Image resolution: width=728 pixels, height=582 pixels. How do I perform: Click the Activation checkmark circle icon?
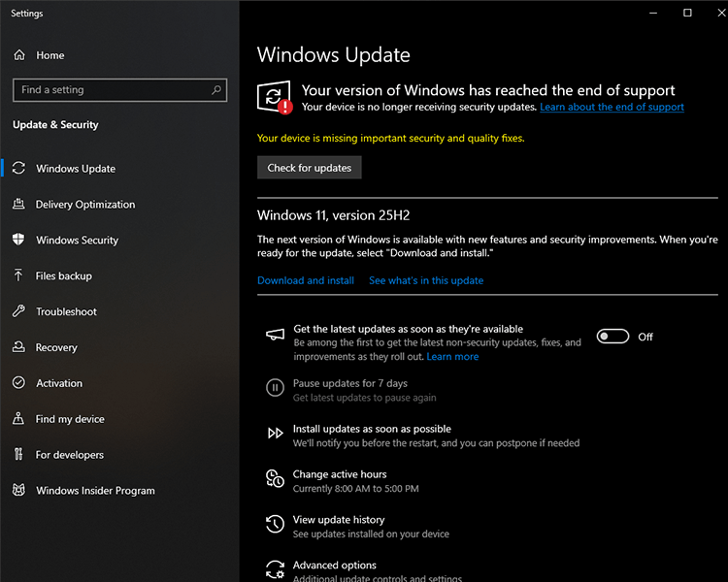[x=18, y=382]
